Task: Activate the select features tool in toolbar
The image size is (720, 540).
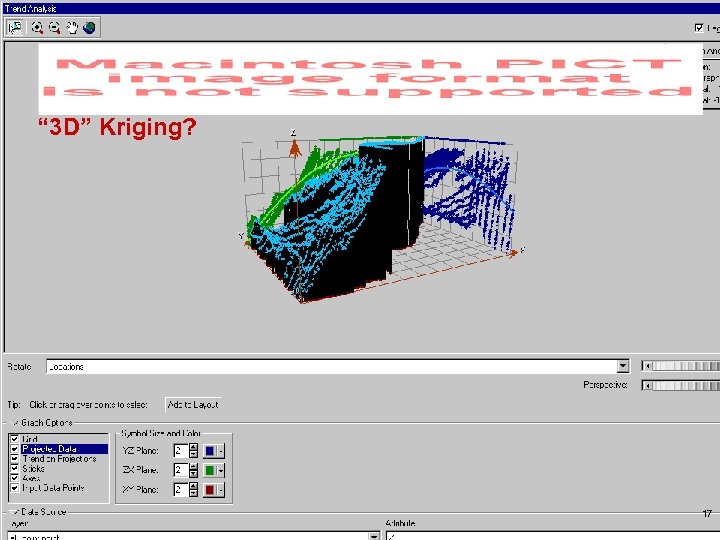Action: (15, 28)
